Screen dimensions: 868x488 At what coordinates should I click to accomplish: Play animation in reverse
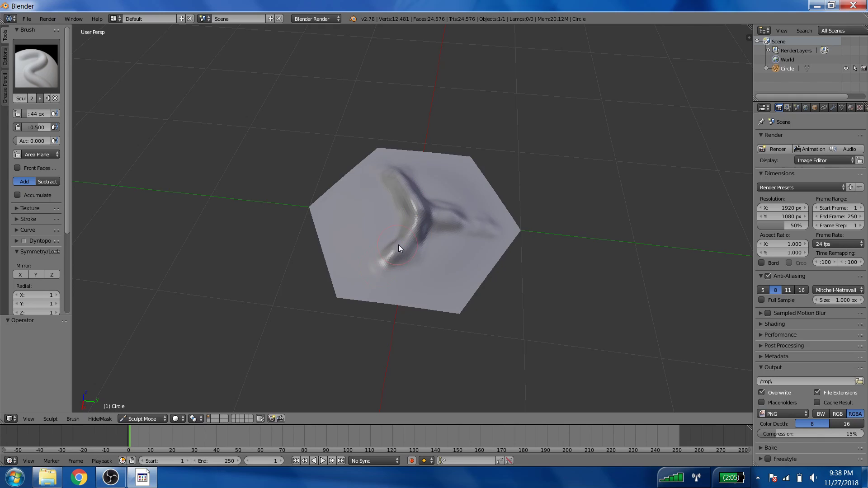tap(314, 460)
